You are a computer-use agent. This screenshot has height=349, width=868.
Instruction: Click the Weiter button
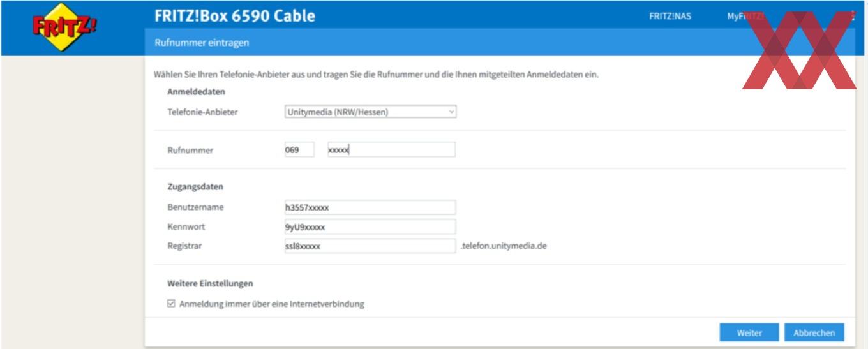tap(749, 333)
